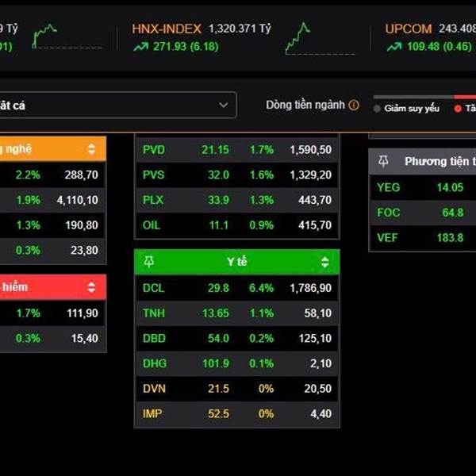Click the UPCOM green trend arrow icon

click(393, 47)
